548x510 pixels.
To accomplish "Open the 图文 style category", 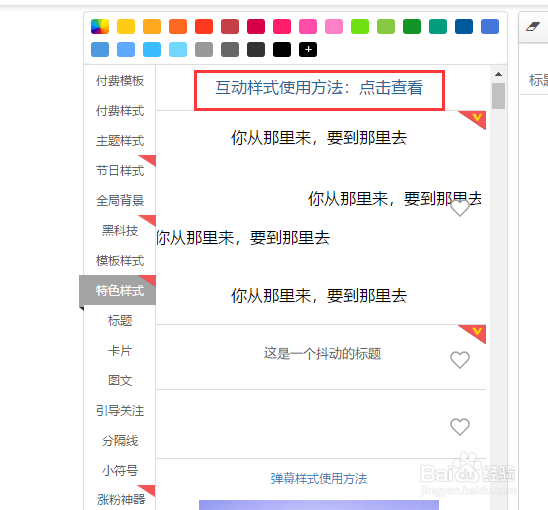I will pos(120,380).
